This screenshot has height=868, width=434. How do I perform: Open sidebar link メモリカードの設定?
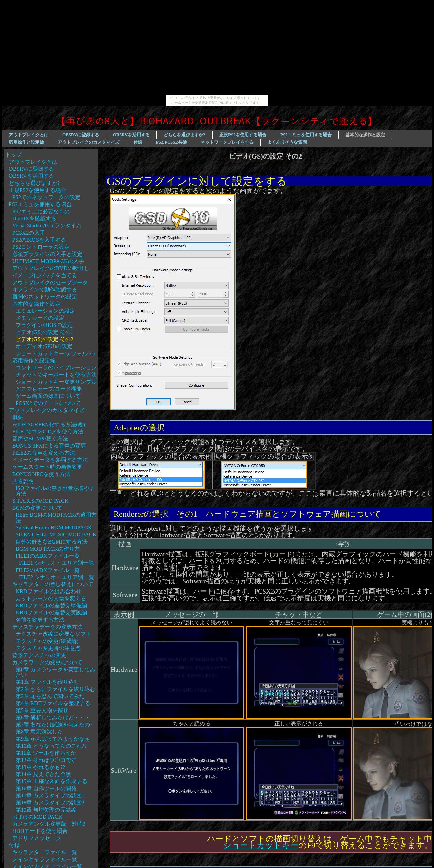click(x=40, y=318)
